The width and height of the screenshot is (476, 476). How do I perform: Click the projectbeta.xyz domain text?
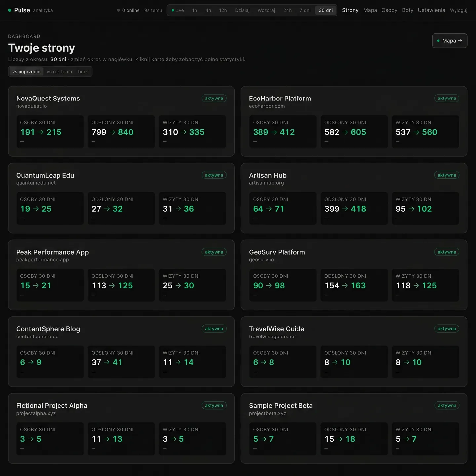click(267, 413)
